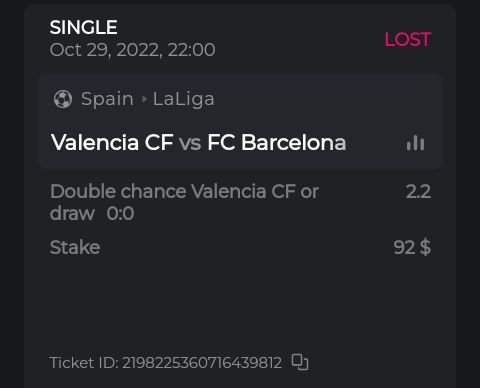This screenshot has height=388, width=480.
Task: Click the Stake label
Action: tap(75, 247)
